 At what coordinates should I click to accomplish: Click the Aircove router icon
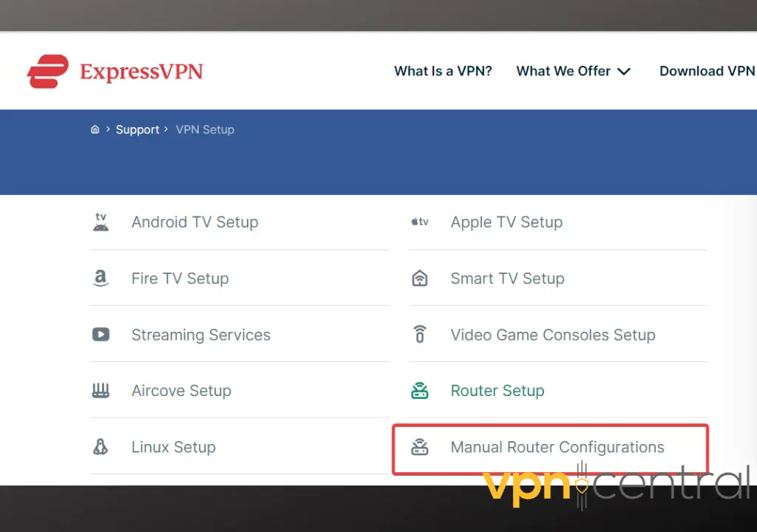101,391
